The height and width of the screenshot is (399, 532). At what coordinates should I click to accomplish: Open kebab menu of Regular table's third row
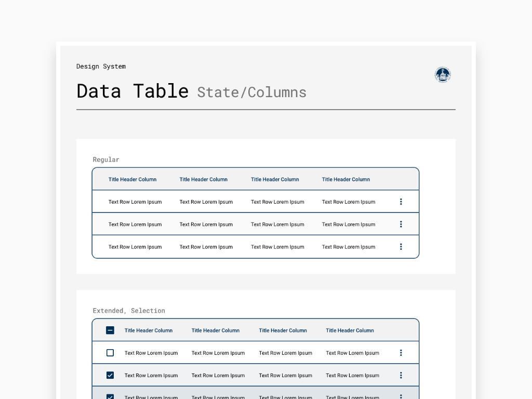tap(401, 247)
